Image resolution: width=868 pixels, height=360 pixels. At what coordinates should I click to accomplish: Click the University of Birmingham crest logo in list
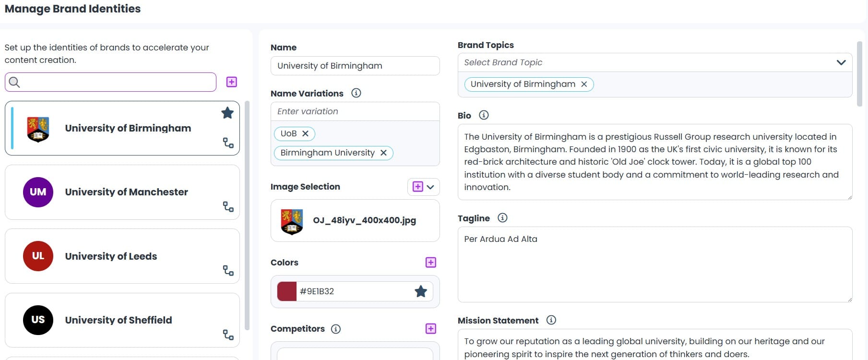38,129
